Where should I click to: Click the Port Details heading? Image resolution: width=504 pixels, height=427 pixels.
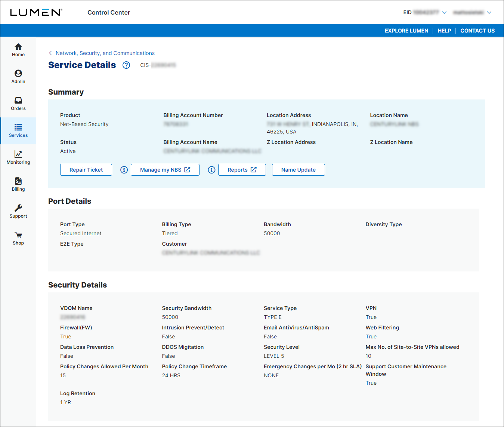(69, 201)
